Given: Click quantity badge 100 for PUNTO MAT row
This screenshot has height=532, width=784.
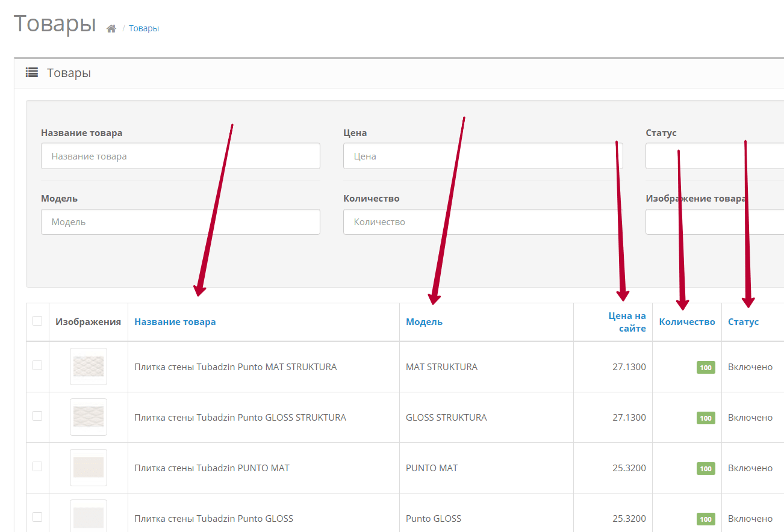Looking at the screenshot, I should pyautogui.click(x=705, y=469).
